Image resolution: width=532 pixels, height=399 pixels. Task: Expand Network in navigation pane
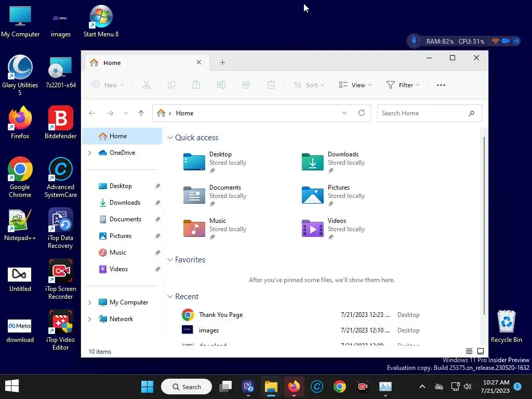89,319
